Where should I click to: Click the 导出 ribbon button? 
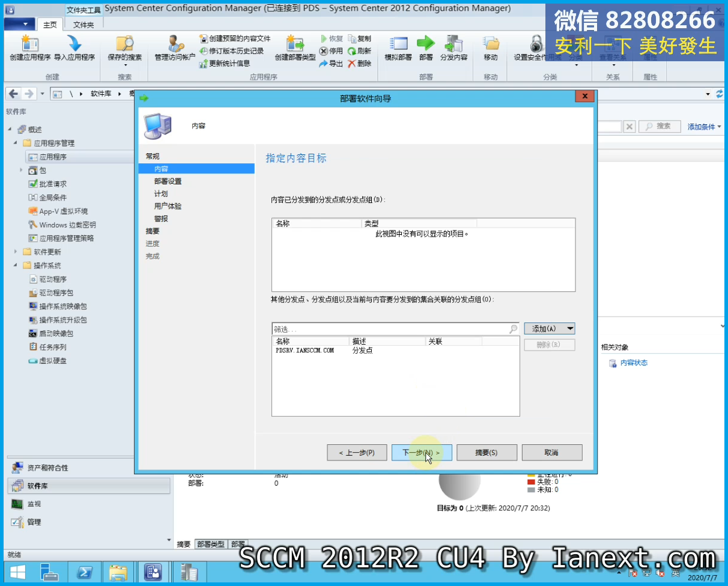(332, 63)
